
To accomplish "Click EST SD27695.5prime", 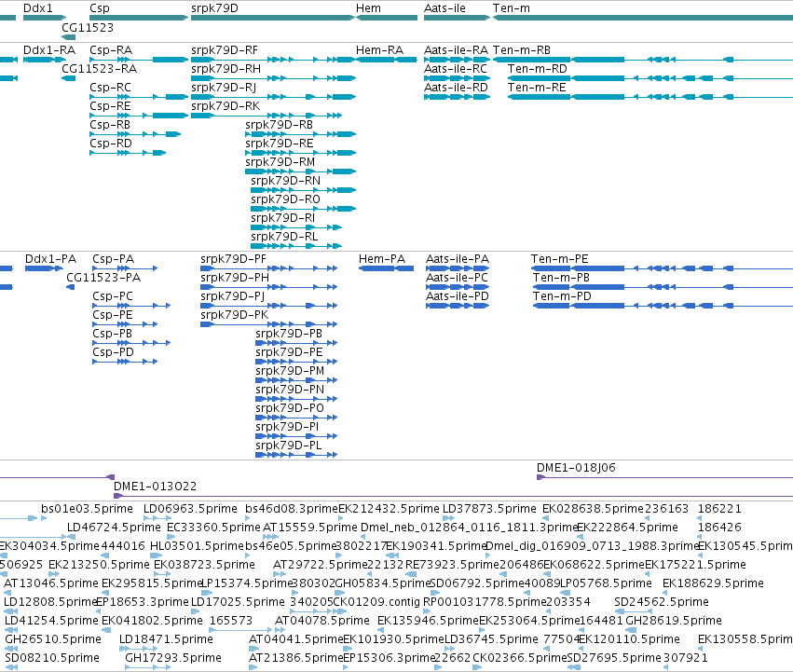I will tap(614, 658).
